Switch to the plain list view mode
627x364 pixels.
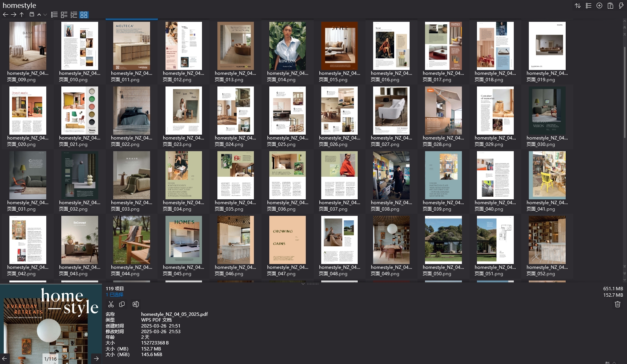[55, 15]
